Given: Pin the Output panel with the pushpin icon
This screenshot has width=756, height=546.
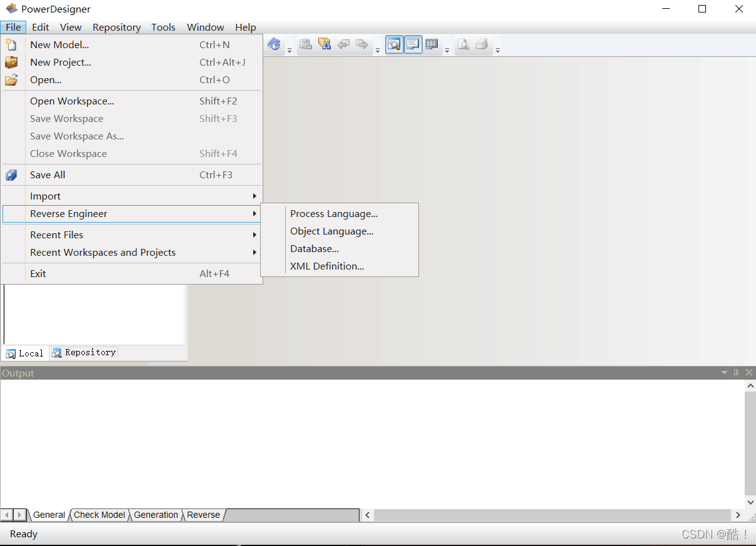Looking at the screenshot, I should click(736, 373).
